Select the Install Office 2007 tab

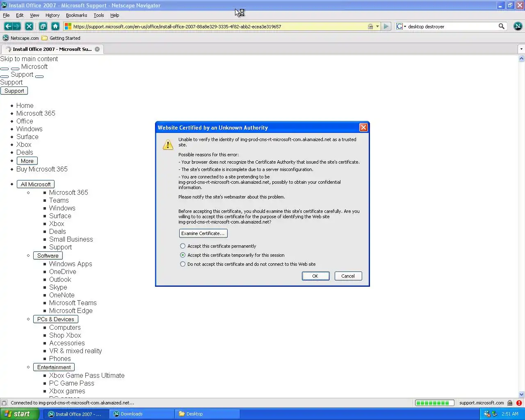pyautogui.click(x=52, y=49)
